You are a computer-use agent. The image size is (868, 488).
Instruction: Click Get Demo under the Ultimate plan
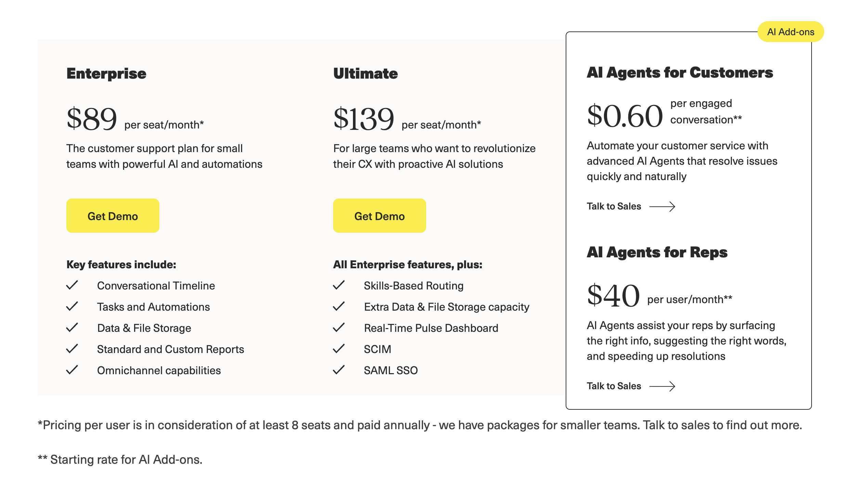click(379, 216)
